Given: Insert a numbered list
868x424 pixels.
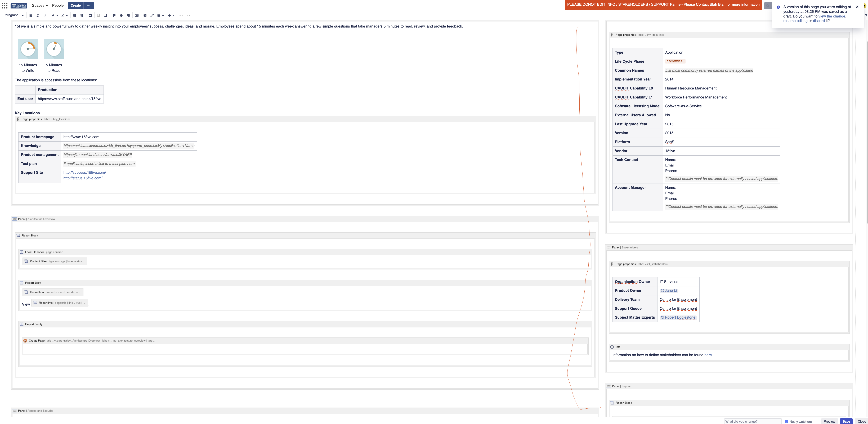Looking at the screenshot, I should pos(82,16).
